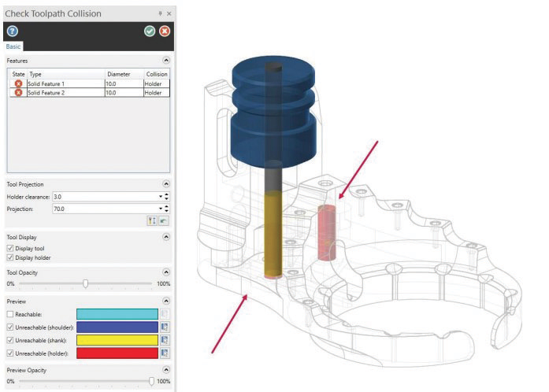Pick the blue Unreachable (shoulder) color swatch

click(x=117, y=327)
